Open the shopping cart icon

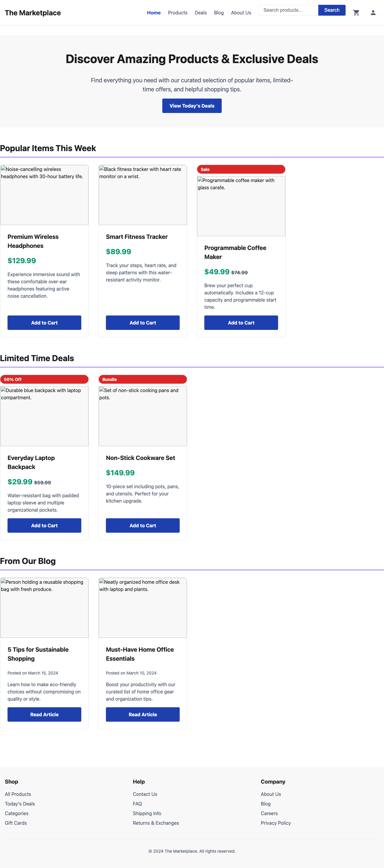(356, 12)
